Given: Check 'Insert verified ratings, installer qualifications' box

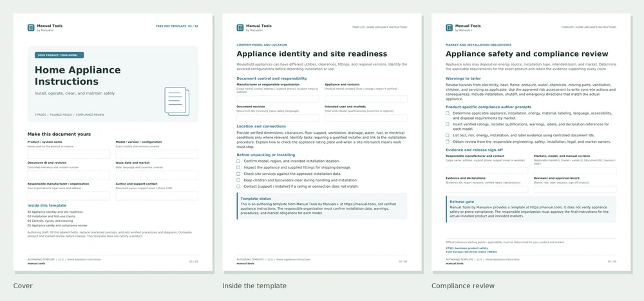Looking at the screenshot, I should [448, 124].
